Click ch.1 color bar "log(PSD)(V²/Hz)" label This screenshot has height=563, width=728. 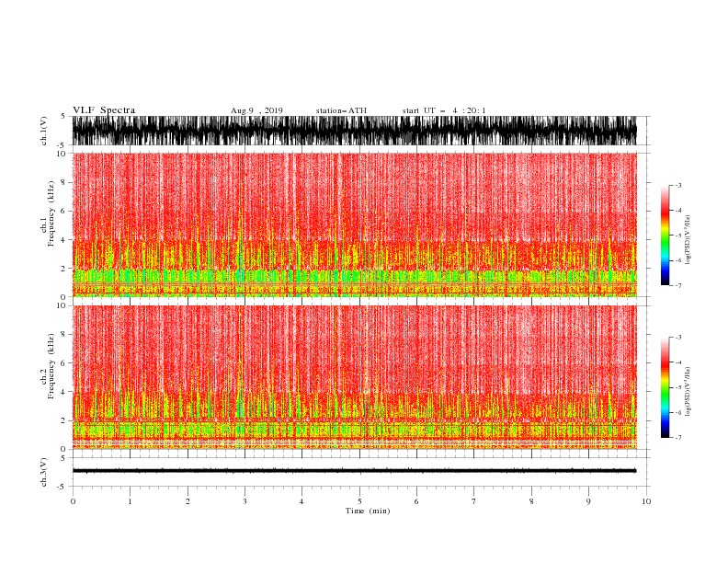tap(688, 240)
